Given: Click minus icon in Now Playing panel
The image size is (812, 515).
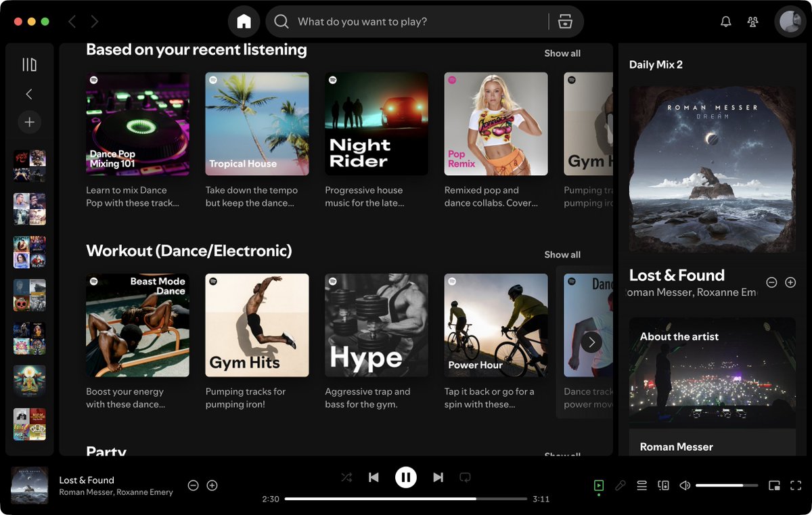Looking at the screenshot, I should tap(771, 282).
